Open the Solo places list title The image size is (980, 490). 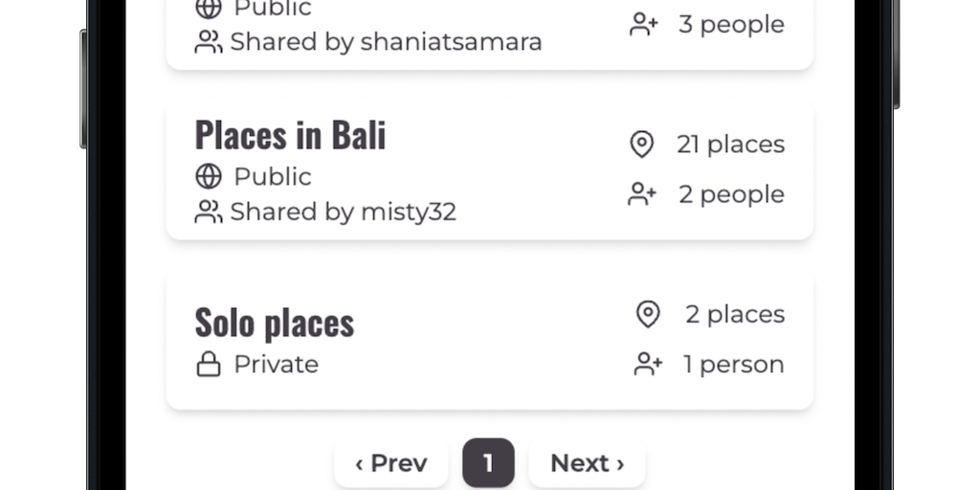tap(275, 323)
